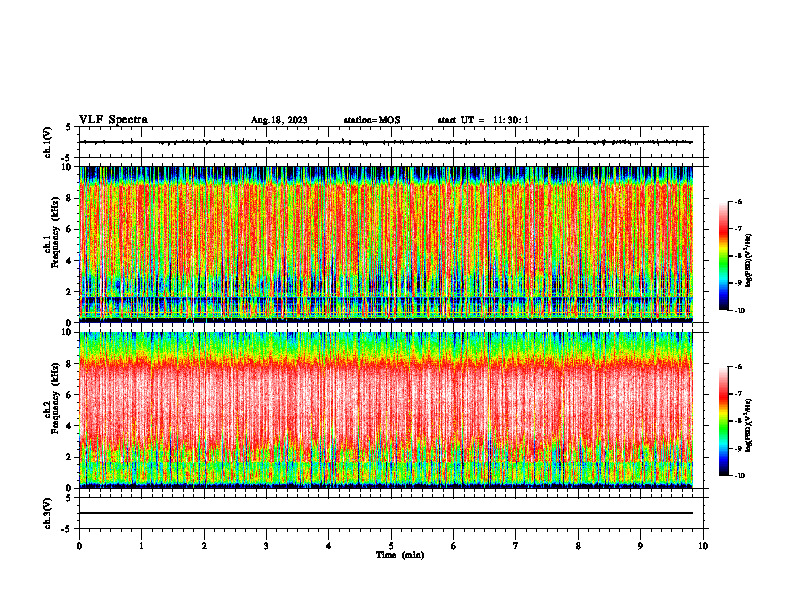Click inside the ch.2 spectrogram panel

386,410
